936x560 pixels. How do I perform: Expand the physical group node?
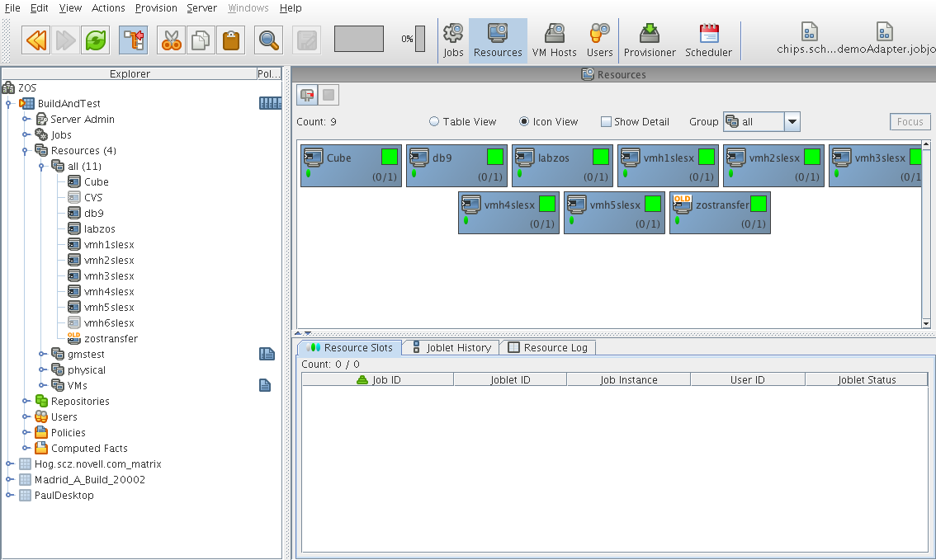[x=42, y=369]
